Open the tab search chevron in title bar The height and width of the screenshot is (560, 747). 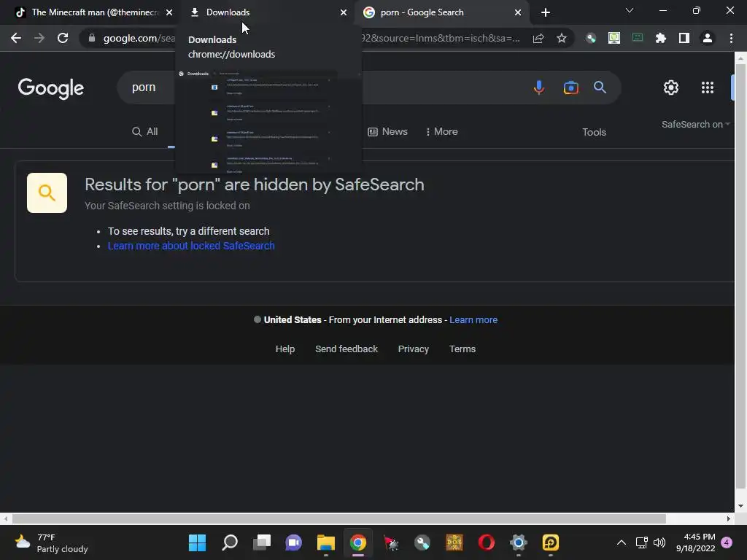(630, 10)
